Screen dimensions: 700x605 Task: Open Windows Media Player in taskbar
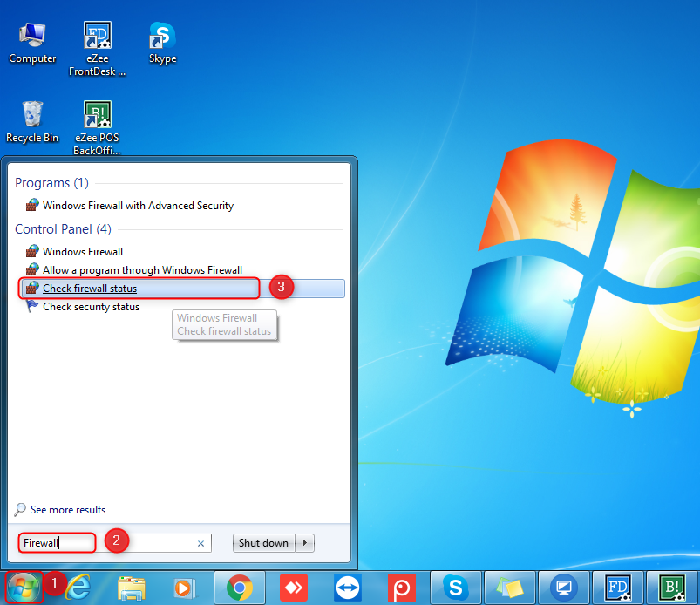[x=185, y=588]
